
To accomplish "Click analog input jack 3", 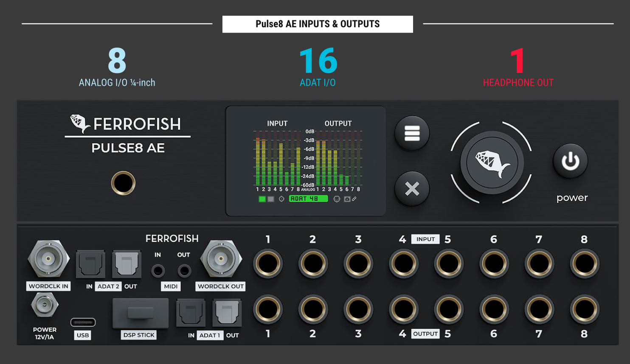I will click(358, 263).
